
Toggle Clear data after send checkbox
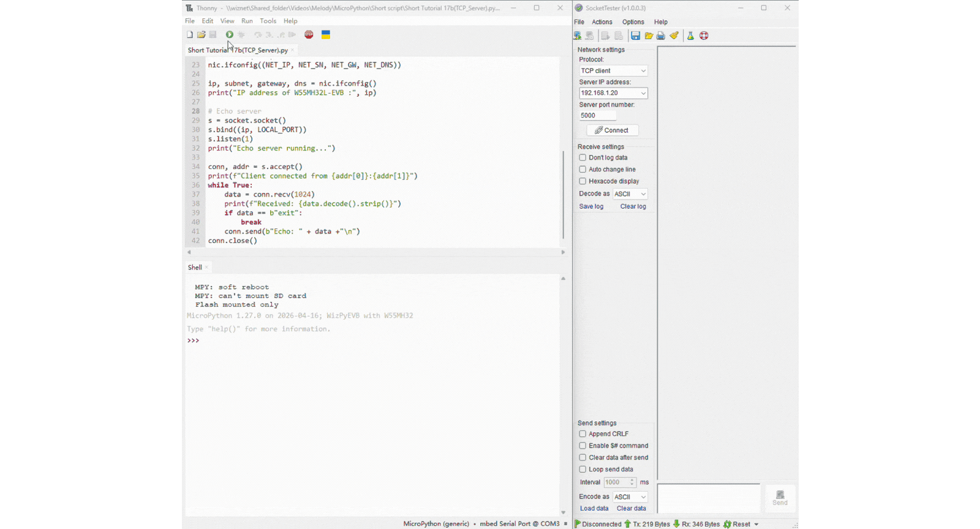(582, 457)
